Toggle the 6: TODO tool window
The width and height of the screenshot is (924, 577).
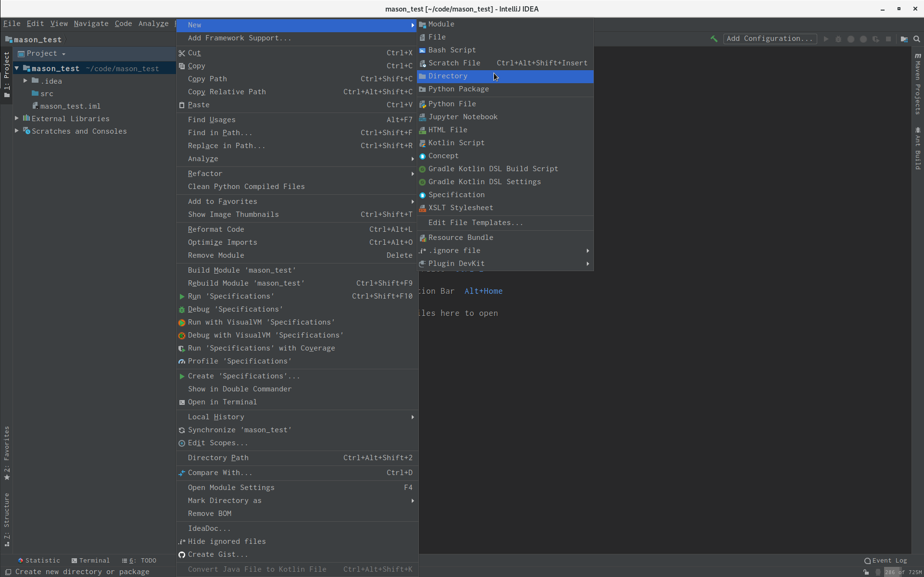[139, 561]
